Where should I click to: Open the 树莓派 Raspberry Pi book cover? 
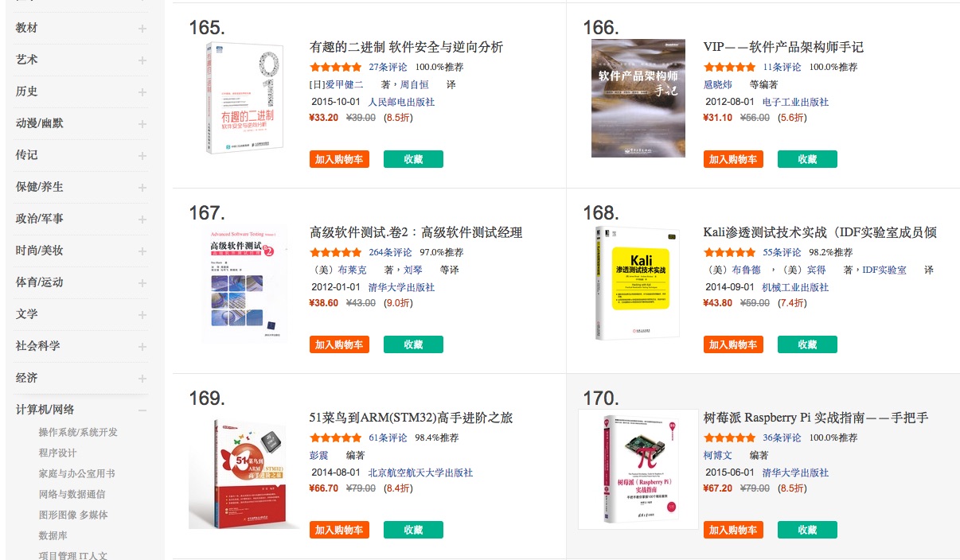[638, 469]
